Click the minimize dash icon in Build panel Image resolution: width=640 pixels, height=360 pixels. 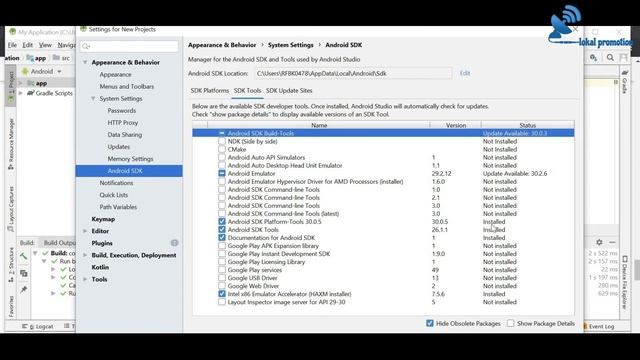(612, 242)
